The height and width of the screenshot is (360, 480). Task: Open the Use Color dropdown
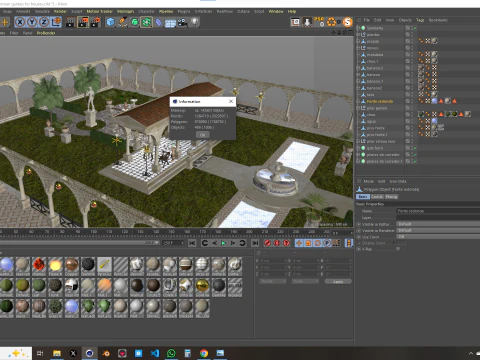click(x=438, y=237)
